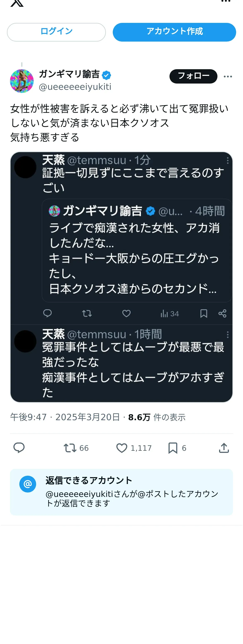The height and width of the screenshot is (644, 243).
Task: Open ガンギマリ諭吉's profile avatar
Action: pyautogui.click(x=22, y=81)
